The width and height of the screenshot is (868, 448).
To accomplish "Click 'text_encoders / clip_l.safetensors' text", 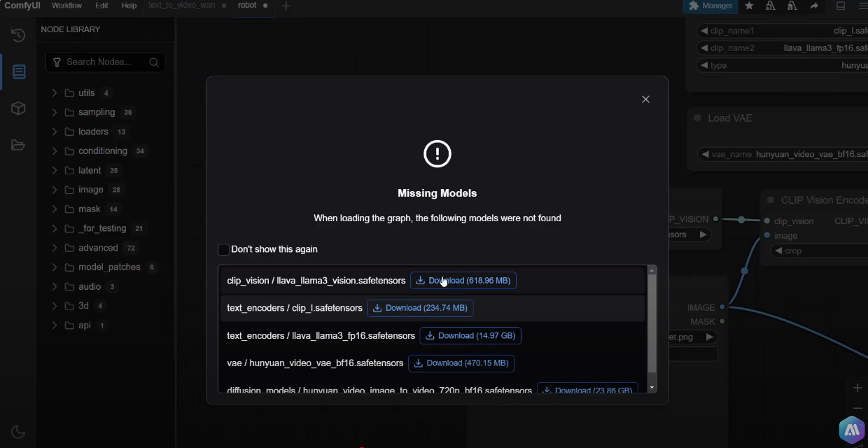I will click(x=295, y=308).
